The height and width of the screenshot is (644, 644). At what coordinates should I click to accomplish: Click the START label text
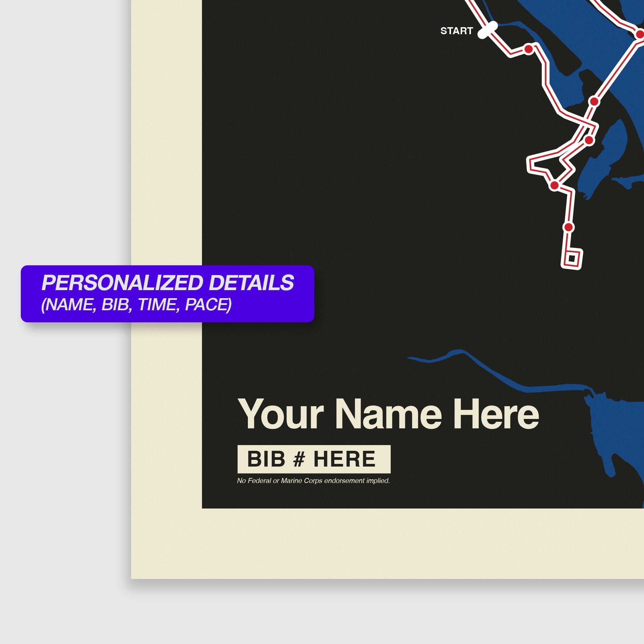(457, 31)
